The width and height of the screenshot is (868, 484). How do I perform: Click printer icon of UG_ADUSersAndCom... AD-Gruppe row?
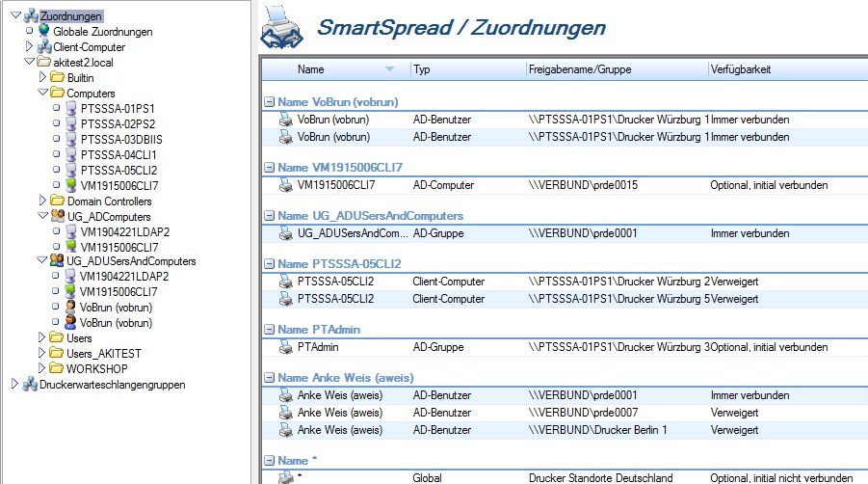point(286,233)
